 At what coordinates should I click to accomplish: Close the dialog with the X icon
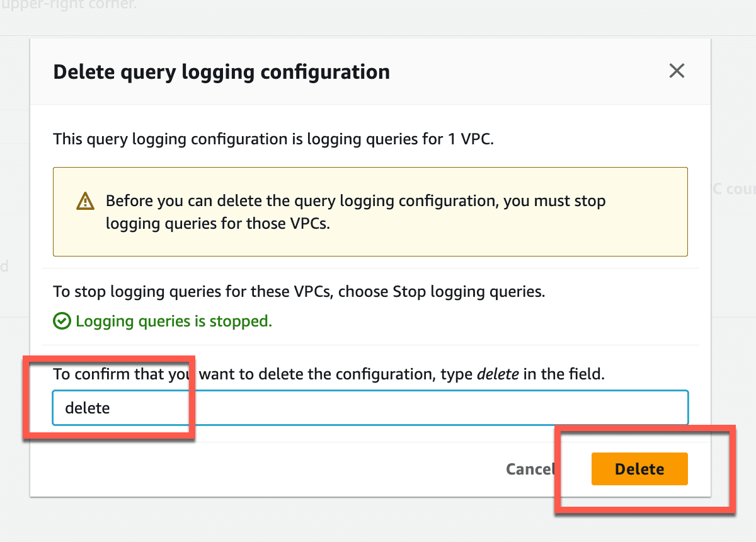[677, 71]
